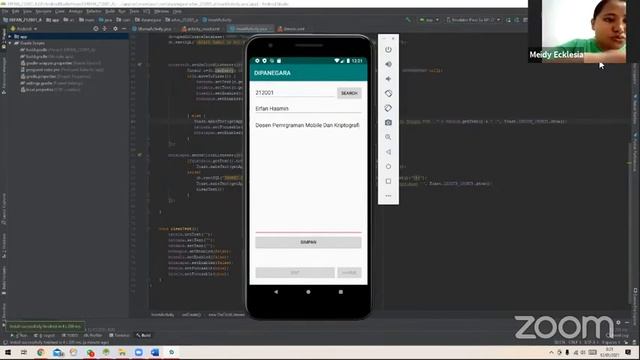Viewport: 640px width, 360px height.
Task: Select settings.gradle in project tree
Action: tap(52, 83)
